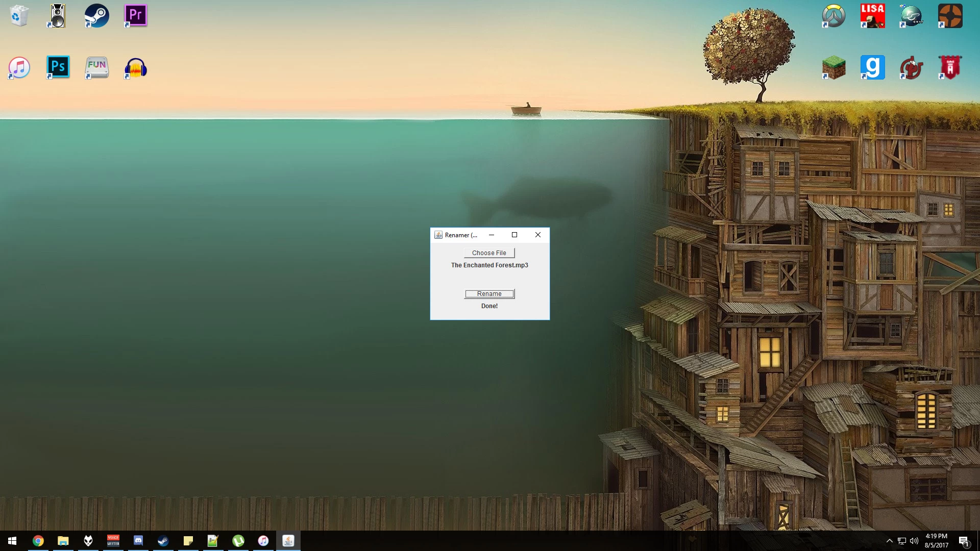This screenshot has width=980, height=551.
Task: Maximize the Renamer window
Action: [514, 235]
